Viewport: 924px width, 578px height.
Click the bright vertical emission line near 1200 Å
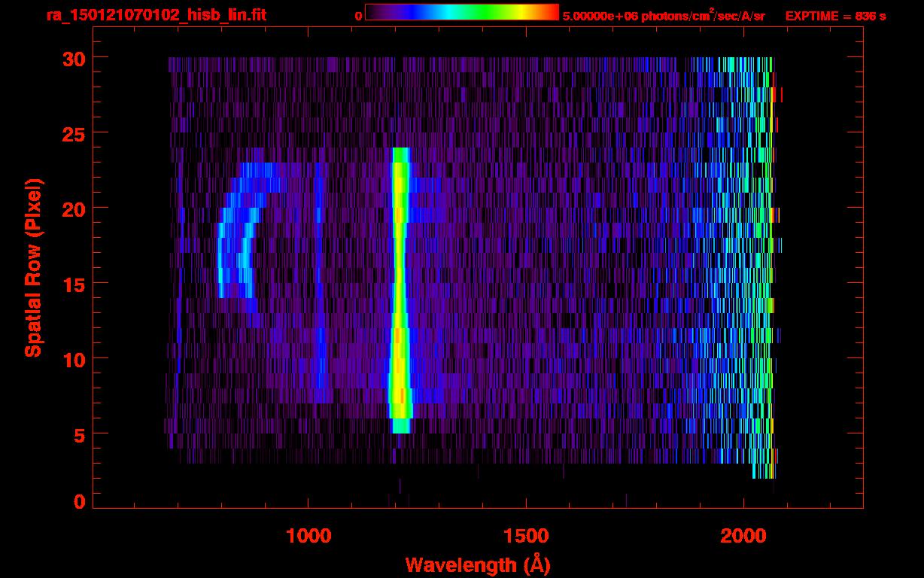pos(399,286)
